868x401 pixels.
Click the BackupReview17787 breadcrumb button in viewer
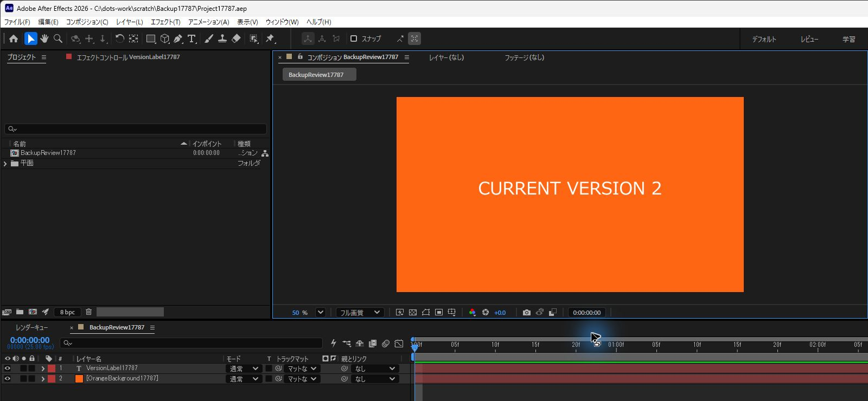[x=319, y=75]
